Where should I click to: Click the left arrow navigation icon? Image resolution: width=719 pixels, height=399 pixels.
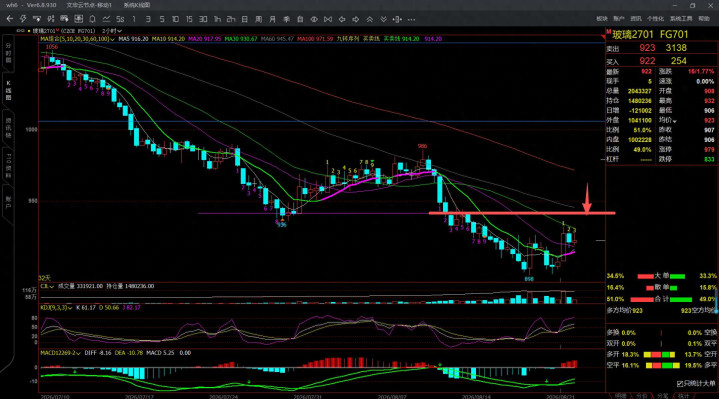click(342, 19)
